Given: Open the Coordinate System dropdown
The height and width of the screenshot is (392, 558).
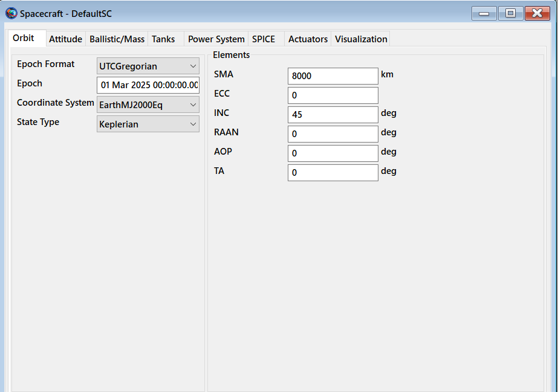Looking at the screenshot, I should (x=148, y=104).
